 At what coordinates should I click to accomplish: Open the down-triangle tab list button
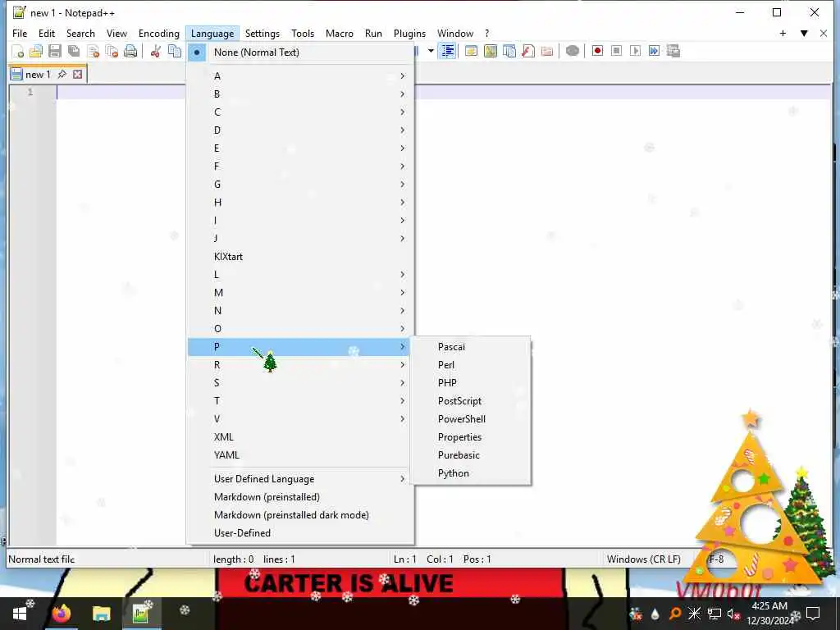pyautogui.click(x=804, y=33)
